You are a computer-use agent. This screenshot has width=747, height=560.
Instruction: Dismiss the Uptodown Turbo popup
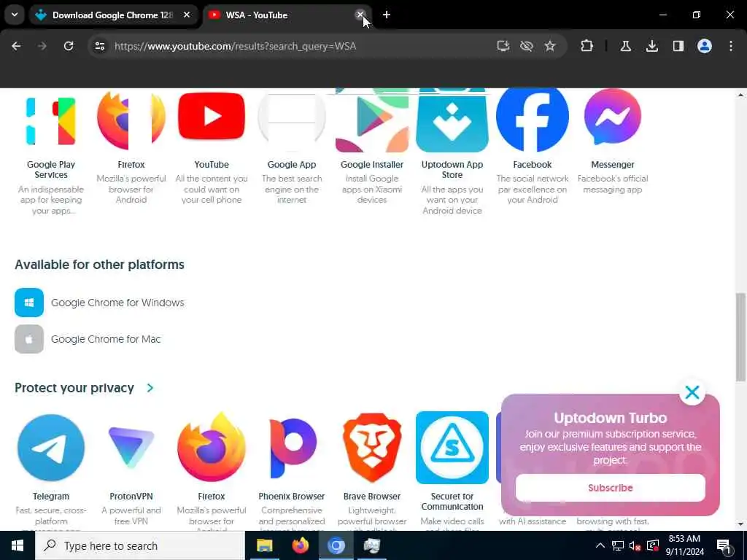click(692, 392)
